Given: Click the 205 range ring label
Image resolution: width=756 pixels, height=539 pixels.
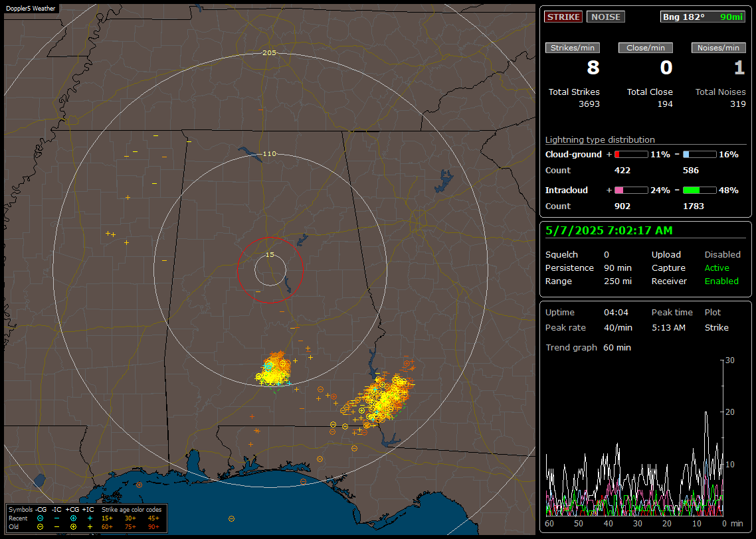Looking at the screenshot, I should tap(270, 53).
